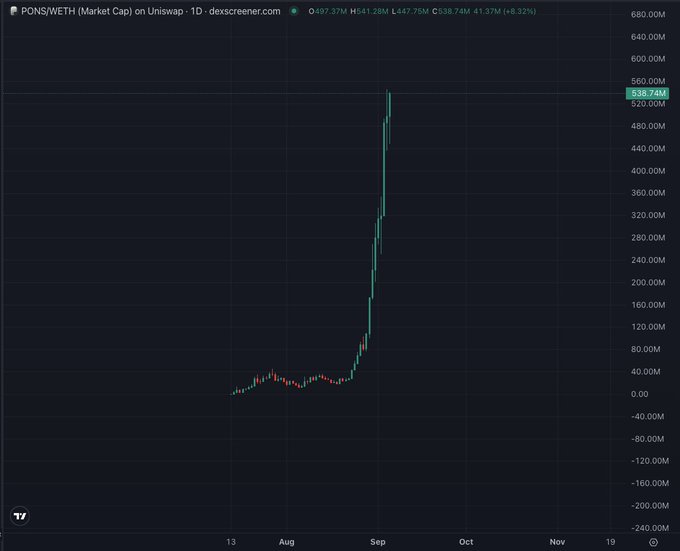Click the Nov label on time axis
This screenshot has height=551, width=680.
[557, 542]
